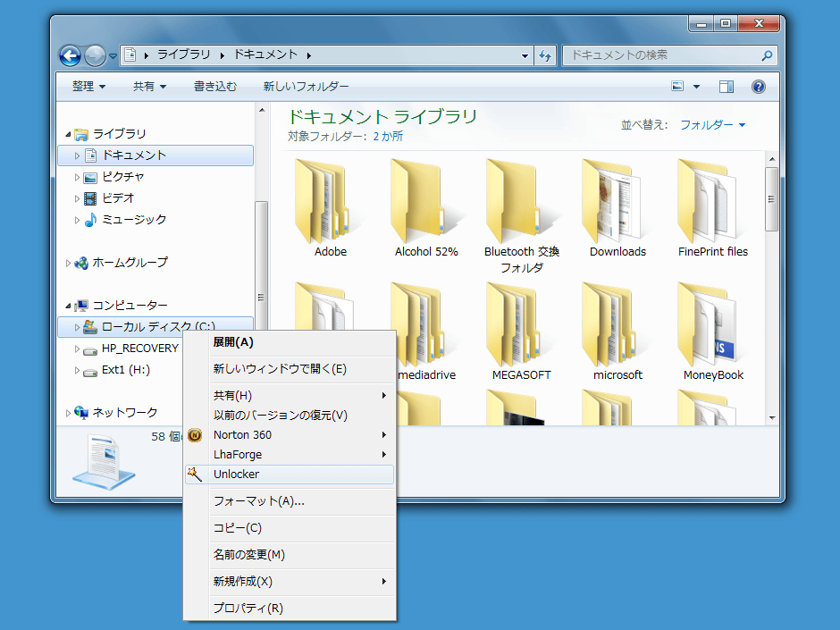
Task: Collapse the ライブラリ tree node
Action: pyautogui.click(x=69, y=135)
